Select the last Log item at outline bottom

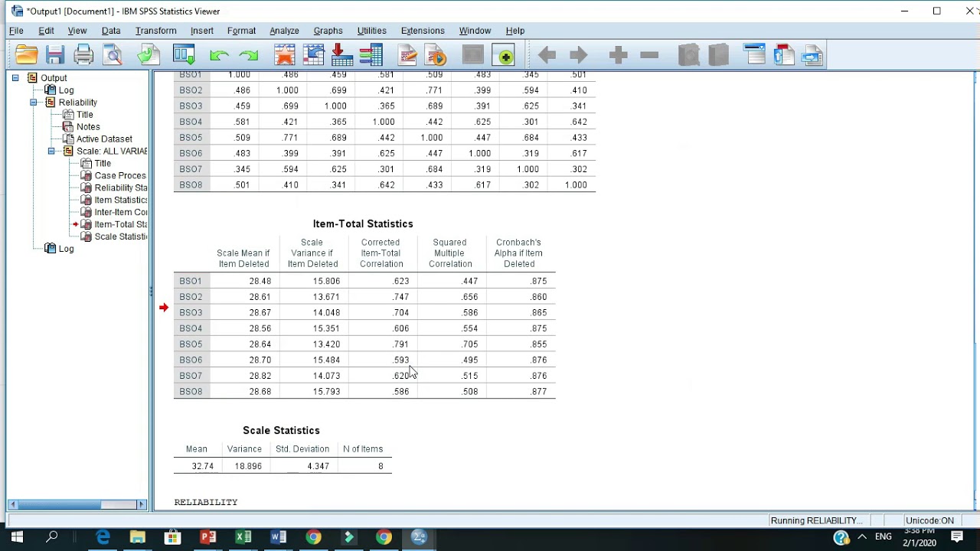click(66, 249)
